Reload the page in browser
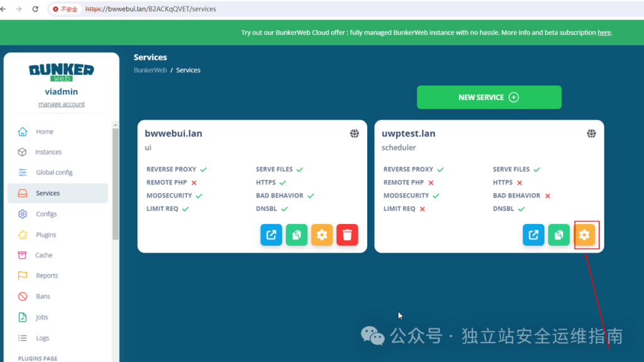 35,9
